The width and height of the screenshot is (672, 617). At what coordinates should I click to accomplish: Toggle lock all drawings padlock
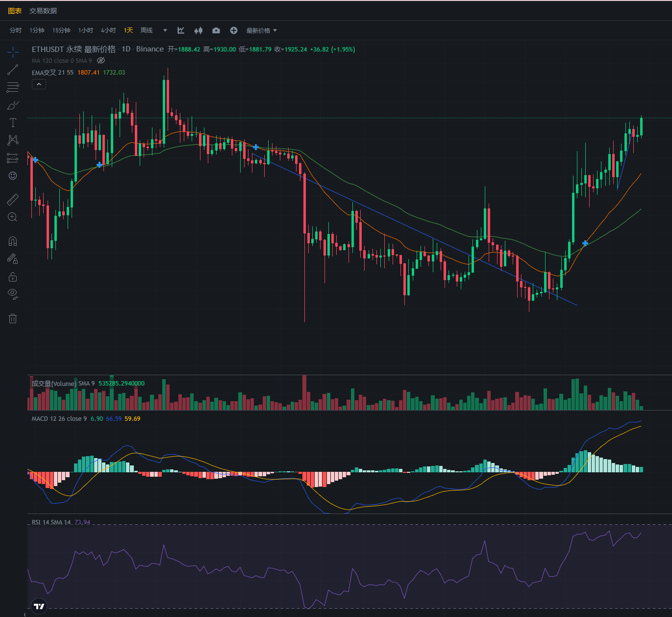coord(13,277)
